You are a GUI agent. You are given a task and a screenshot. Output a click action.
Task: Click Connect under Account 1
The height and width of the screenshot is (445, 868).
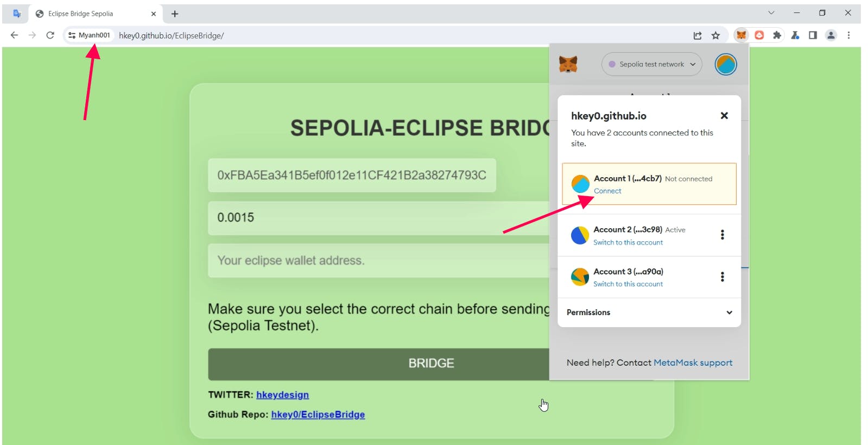click(x=607, y=191)
